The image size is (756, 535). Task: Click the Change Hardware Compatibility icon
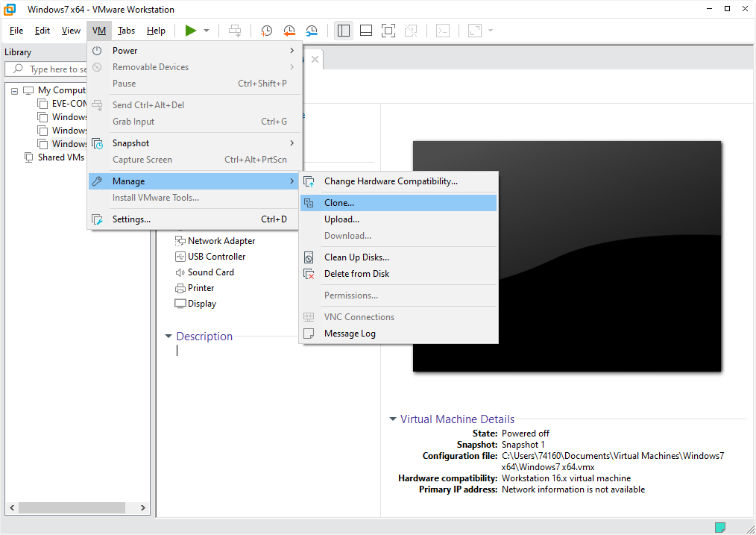tap(309, 182)
